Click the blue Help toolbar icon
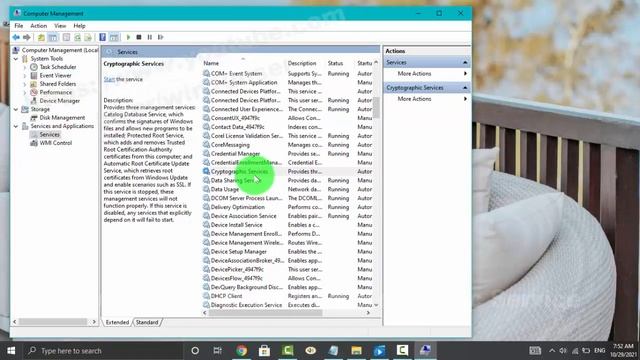Screen dimensions: 640x360 point(102,38)
